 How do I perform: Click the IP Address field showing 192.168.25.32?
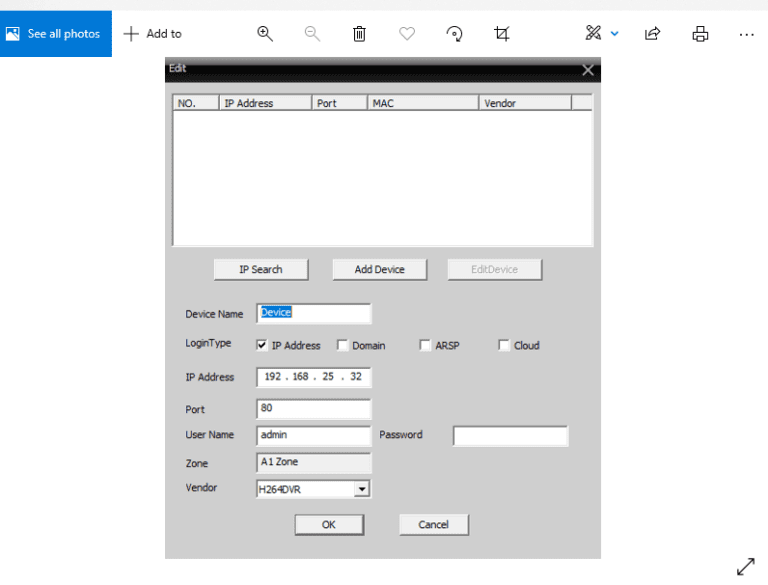pyautogui.click(x=313, y=377)
